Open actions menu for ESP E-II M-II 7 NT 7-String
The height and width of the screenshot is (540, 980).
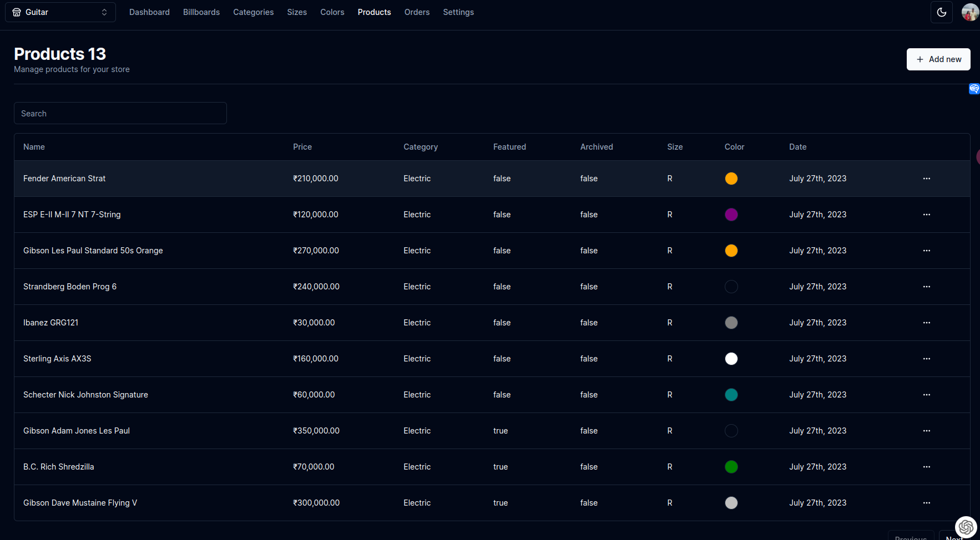point(926,215)
